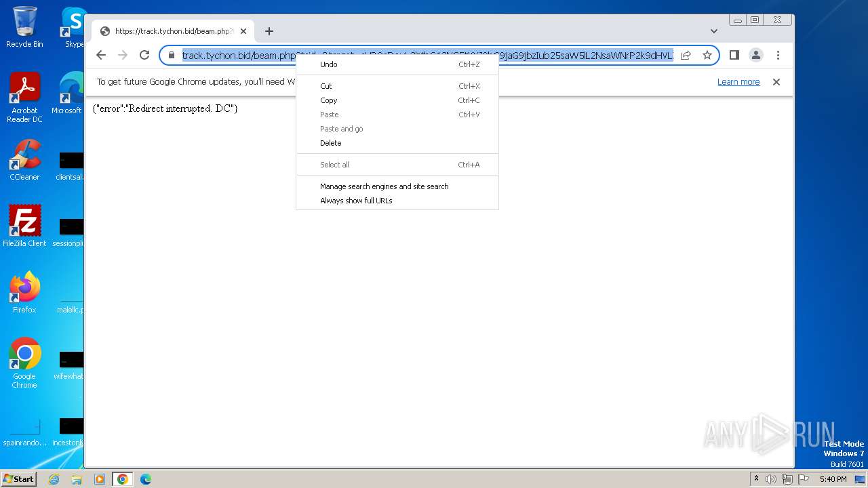The image size is (868, 488).
Task: Open Microsoft Edge in the taskbar
Action: (145, 479)
